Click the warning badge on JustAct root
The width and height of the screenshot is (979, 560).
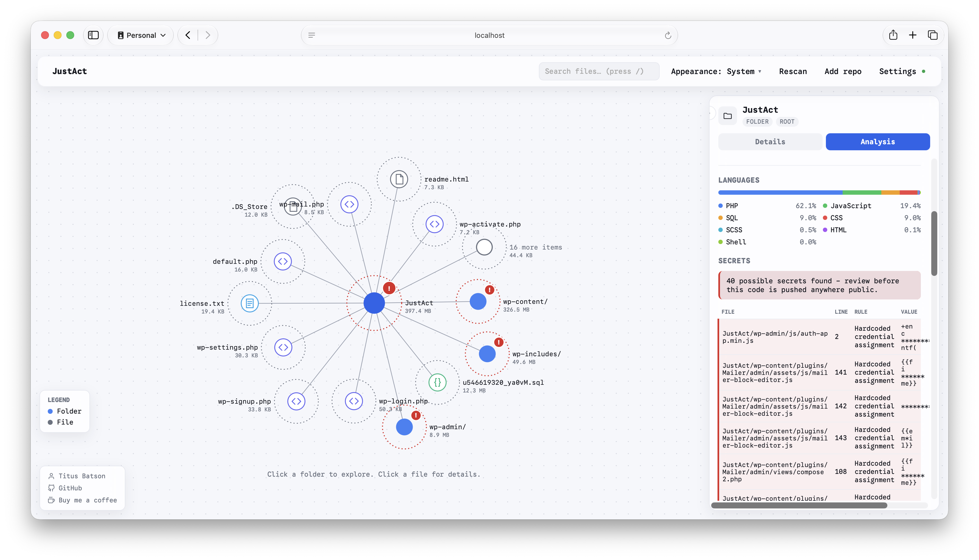pyautogui.click(x=389, y=288)
